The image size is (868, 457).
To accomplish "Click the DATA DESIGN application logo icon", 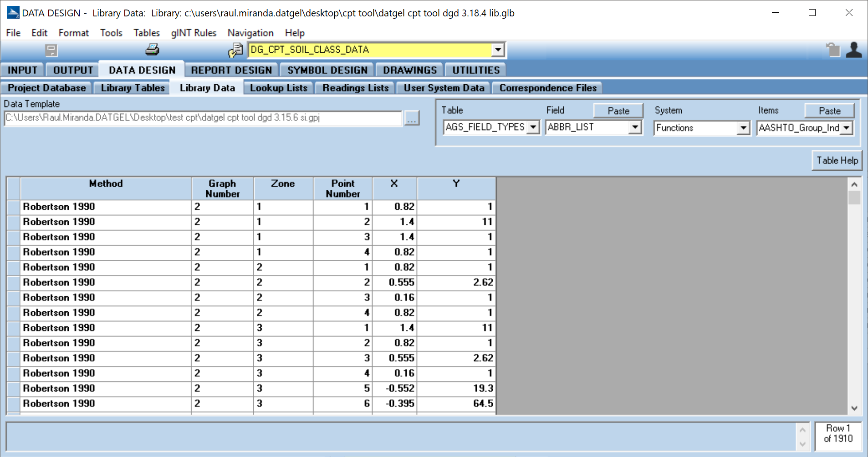I will [13, 13].
